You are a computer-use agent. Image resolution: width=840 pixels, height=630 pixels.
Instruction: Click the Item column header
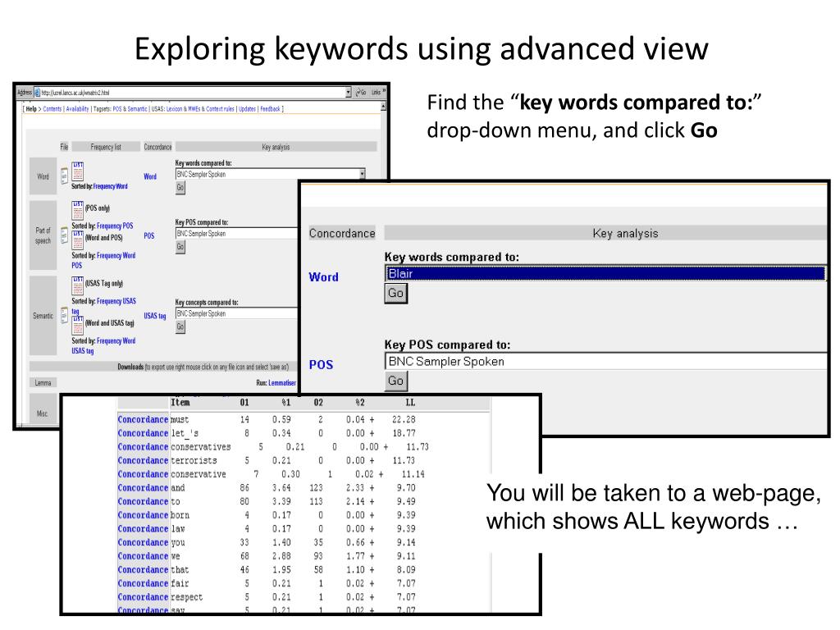(x=180, y=402)
